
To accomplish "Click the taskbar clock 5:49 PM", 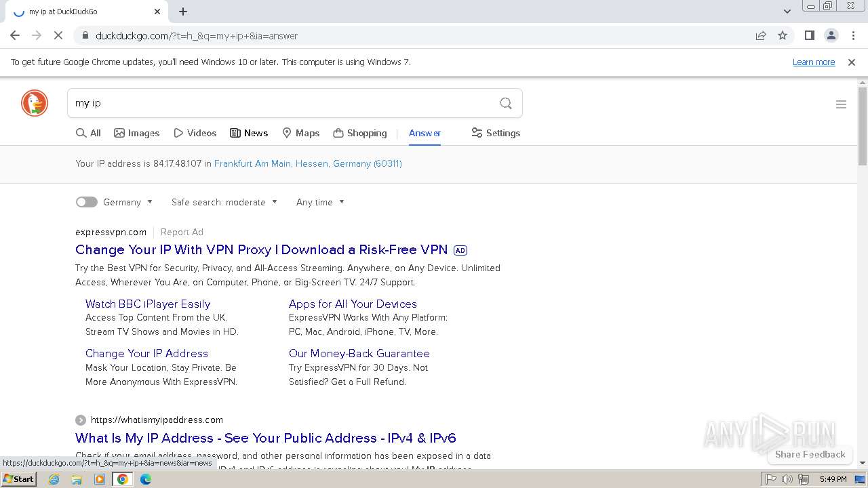I will click(833, 479).
